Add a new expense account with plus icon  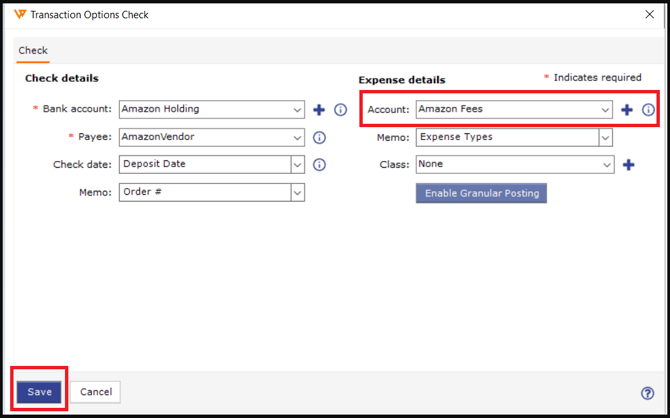(x=627, y=110)
